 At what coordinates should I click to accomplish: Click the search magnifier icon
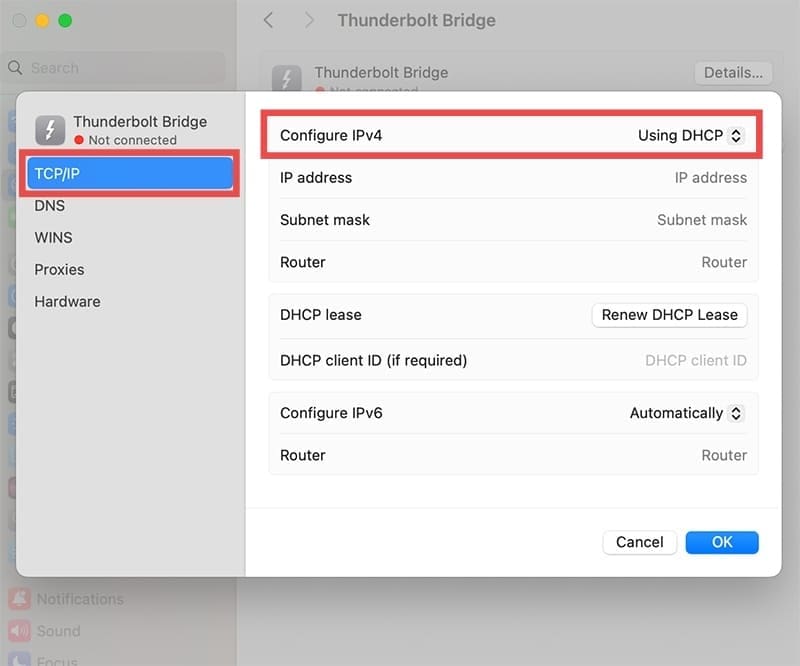[x=15, y=68]
